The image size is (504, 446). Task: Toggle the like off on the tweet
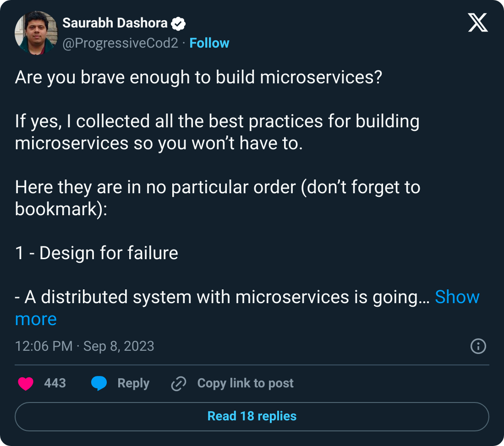coord(25,383)
